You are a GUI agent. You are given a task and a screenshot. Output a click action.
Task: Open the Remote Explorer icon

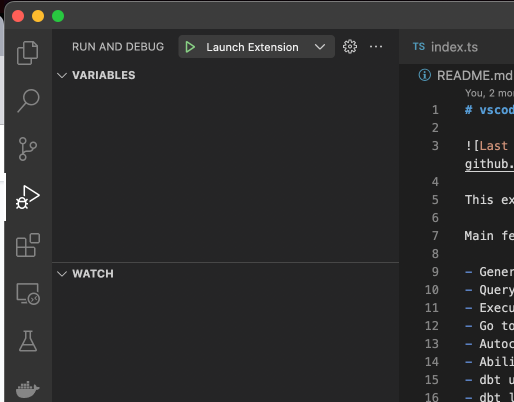[x=28, y=294]
